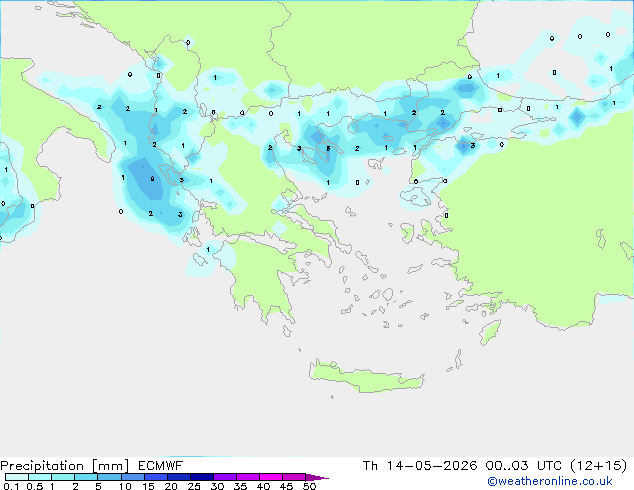
Task: Select the 2–5 mm legend color swatch
Action: (86, 477)
